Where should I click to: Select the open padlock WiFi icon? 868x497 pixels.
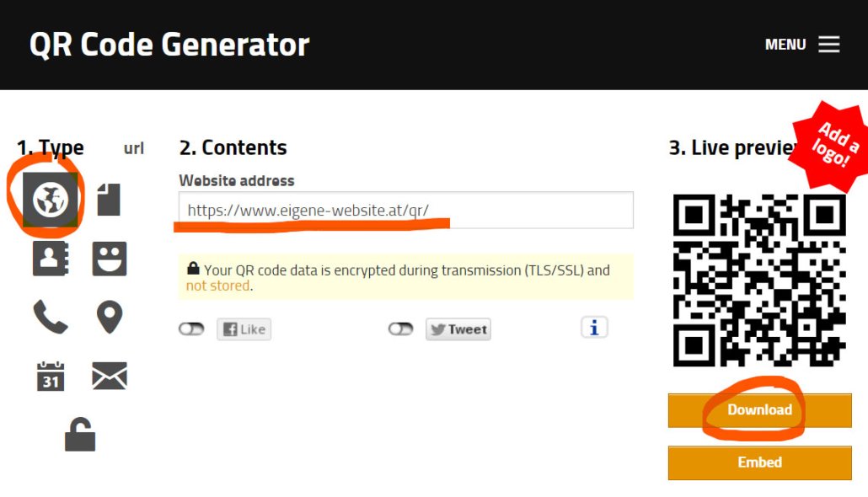pyautogui.click(x=80, y=435)
